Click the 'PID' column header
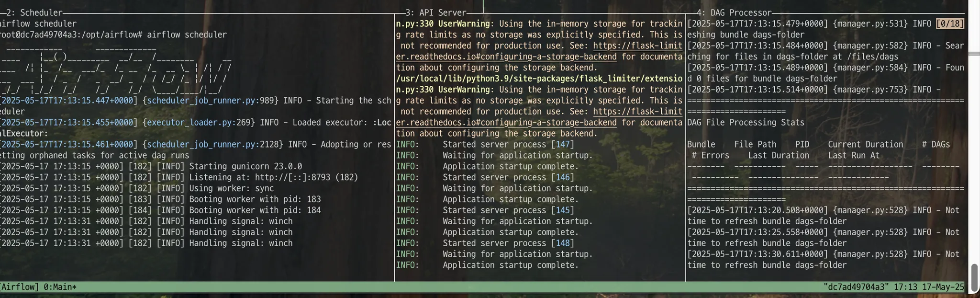This screenshot has width=980, height=298. pyautogui.click(x=802, y=145)
